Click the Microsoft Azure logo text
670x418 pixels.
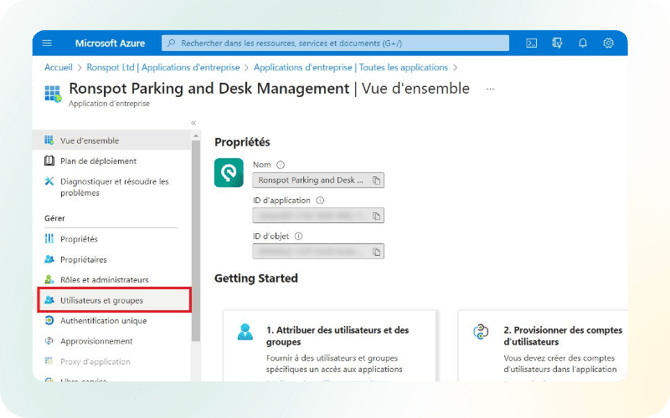[x=110, y=43]
